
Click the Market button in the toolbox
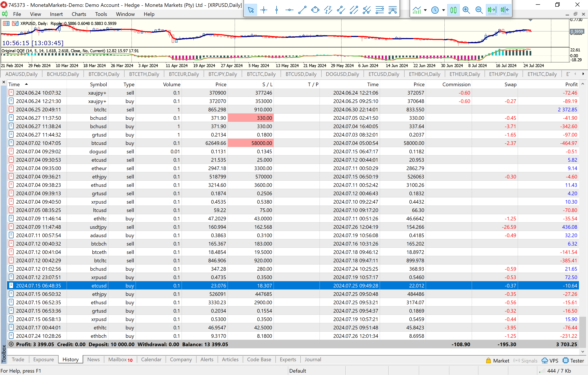pyautogui.click(x=498, y=361)
